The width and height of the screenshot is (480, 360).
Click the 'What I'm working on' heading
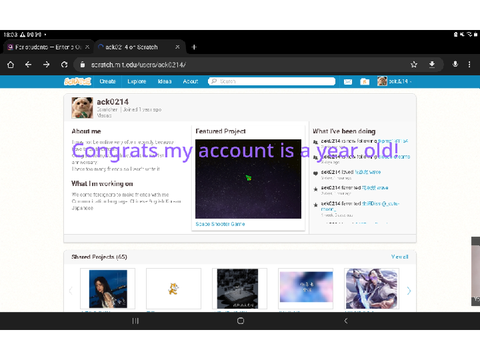coord(102,184)
